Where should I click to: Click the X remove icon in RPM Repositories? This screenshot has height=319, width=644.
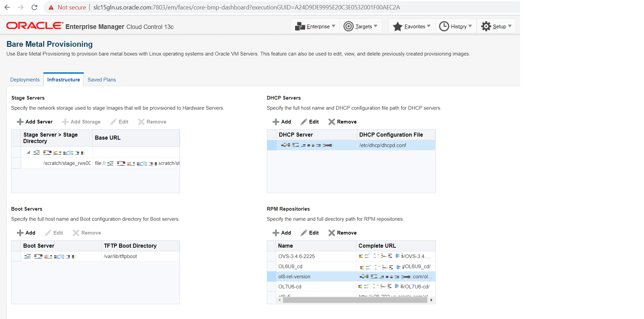332,233
